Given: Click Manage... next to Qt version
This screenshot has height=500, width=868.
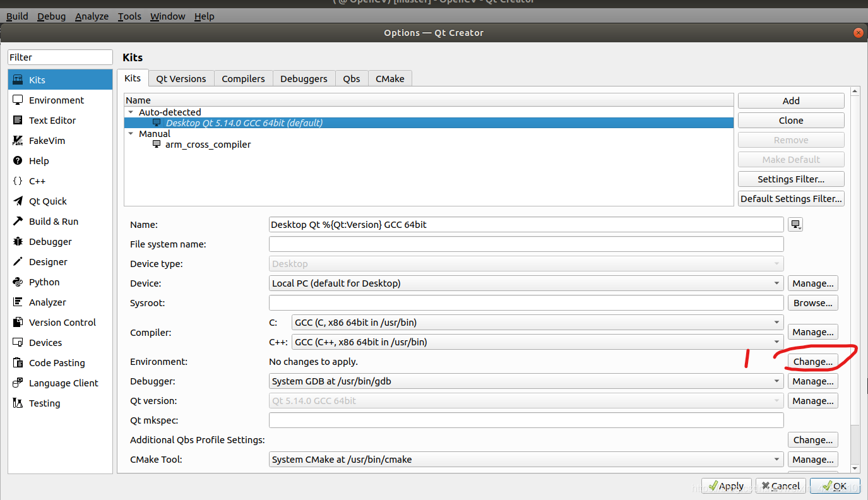Looking at the screenshot, I should 813,400.
